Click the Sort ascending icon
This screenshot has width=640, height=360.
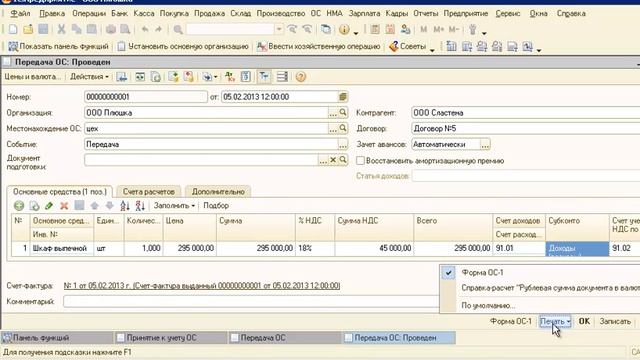pyautogui.click(x=125, y=206)
